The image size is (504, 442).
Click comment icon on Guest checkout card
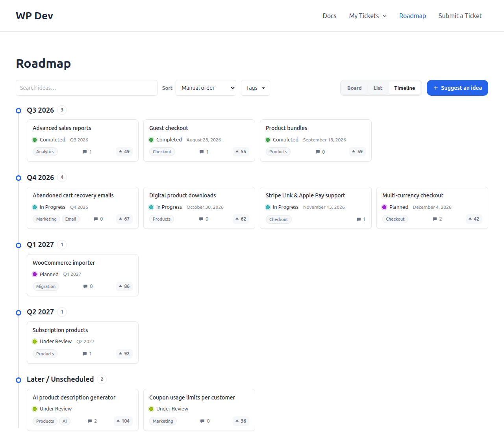pos(202,152)
